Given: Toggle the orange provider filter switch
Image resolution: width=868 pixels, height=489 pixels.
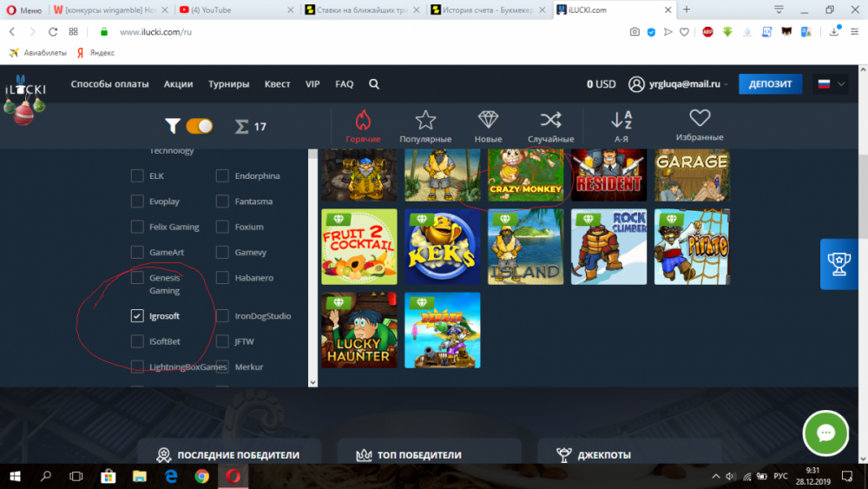Looking at the screenshot, I should pos(199,126).
